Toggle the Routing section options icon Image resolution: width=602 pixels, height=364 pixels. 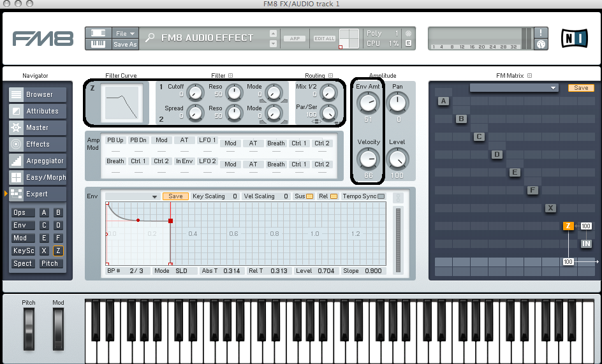(330, 76)
